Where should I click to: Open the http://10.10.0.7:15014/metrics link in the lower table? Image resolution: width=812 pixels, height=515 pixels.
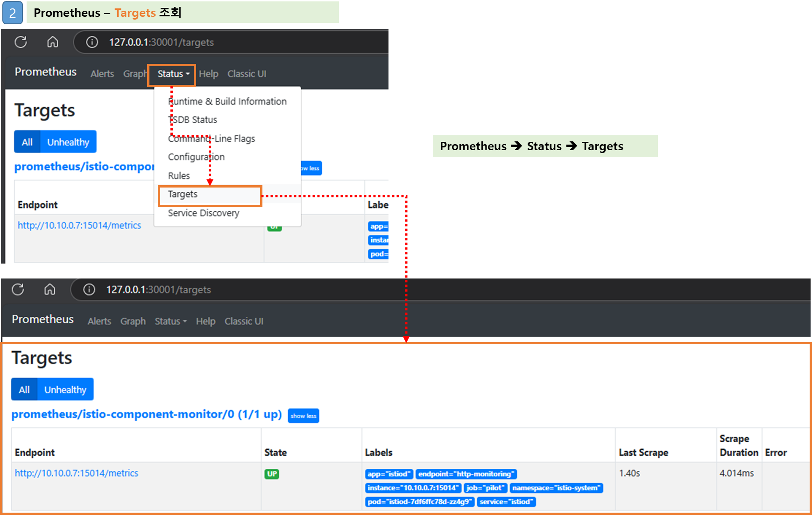click(x=77, y=473)
